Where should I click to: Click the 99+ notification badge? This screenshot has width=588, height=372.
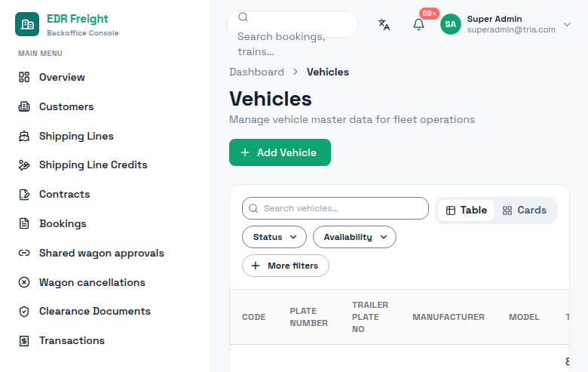tap(429, 14)
